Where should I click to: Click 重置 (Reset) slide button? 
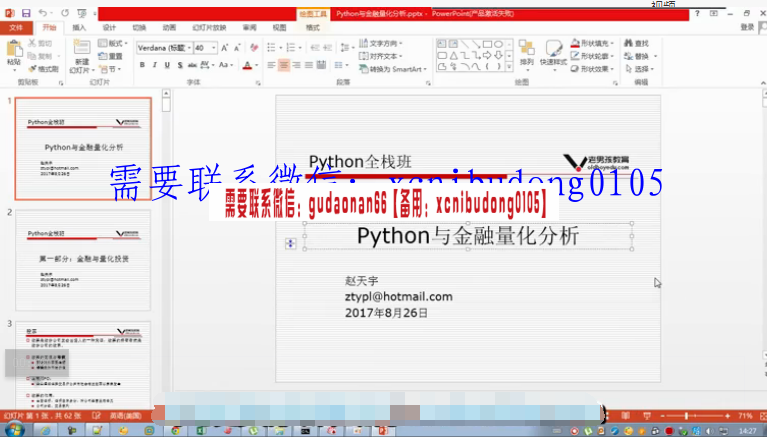pos(111,56)
